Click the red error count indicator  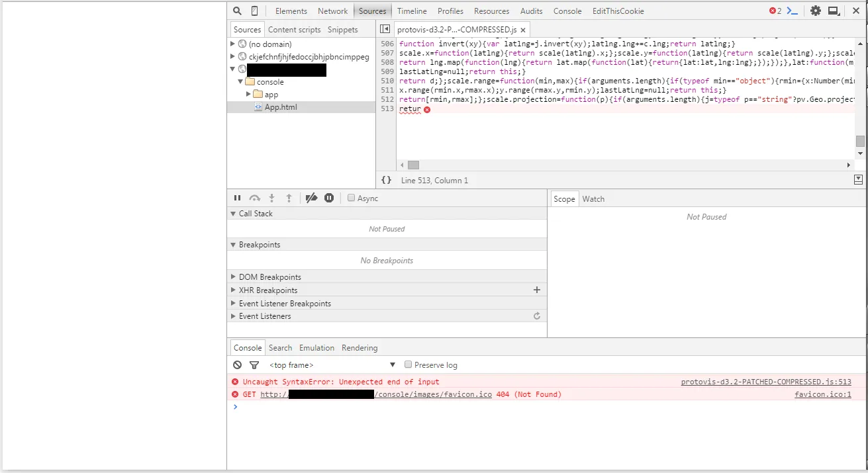pyautogui.click(x=775, y=11)
